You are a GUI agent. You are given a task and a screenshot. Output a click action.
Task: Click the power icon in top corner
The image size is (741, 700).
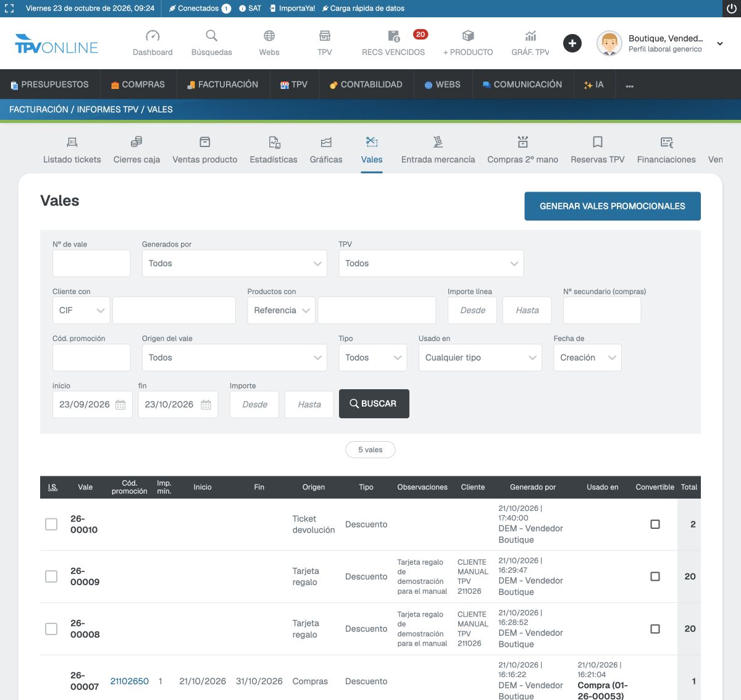732,9
